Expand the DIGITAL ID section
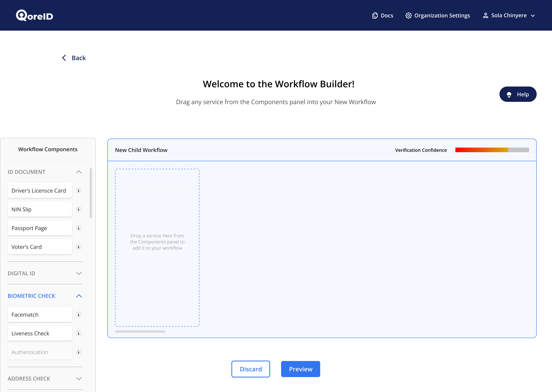Image resolution: width=552 pixels, height=392 pixels. click(79, 273)
